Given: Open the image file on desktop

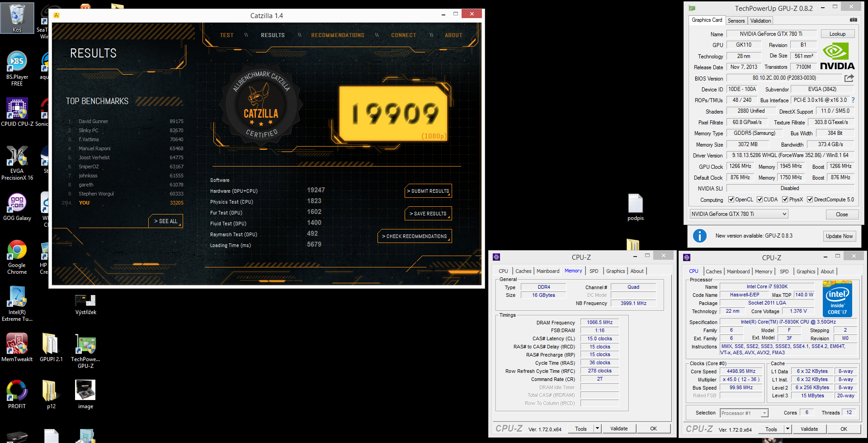Looking at the screenshot, I should [85, 395].
